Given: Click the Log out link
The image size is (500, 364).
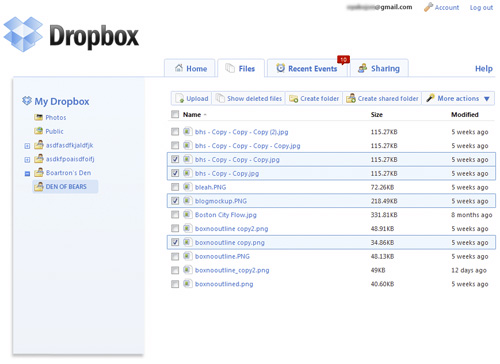Looking at the screenshot, I should pyautogui.click(x=481, y=7).
